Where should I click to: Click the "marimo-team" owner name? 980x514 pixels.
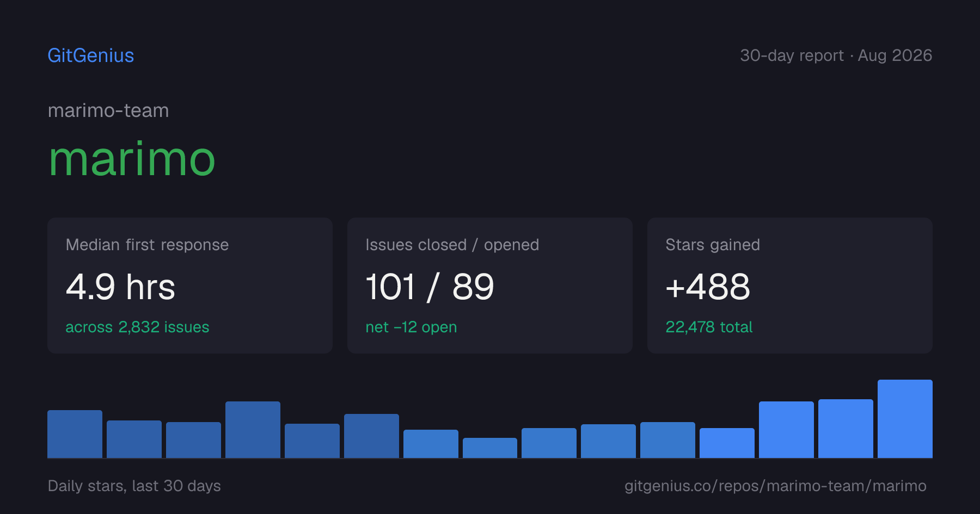tap(108, 110)
